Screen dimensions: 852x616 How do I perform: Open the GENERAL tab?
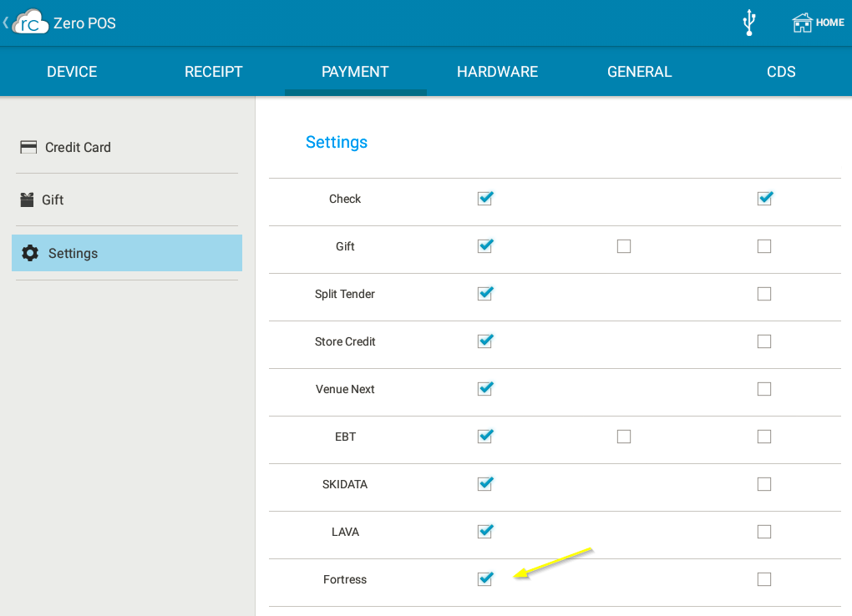(639, 72)
